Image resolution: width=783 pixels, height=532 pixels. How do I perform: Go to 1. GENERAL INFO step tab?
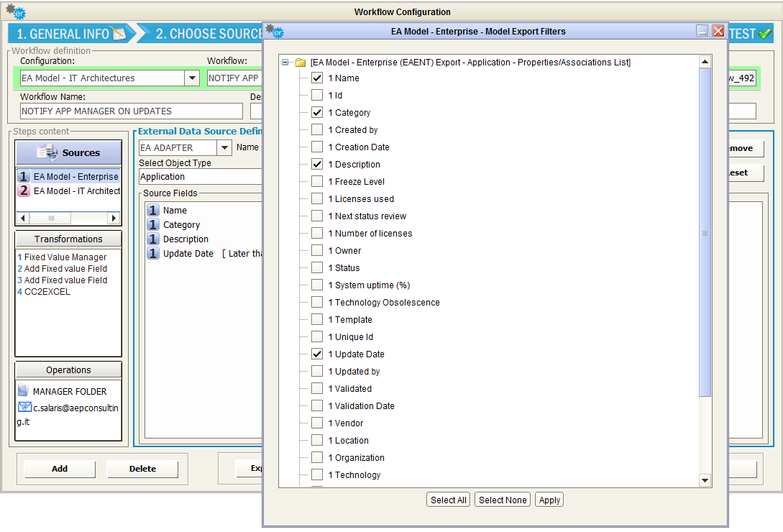tap(69, 34)
